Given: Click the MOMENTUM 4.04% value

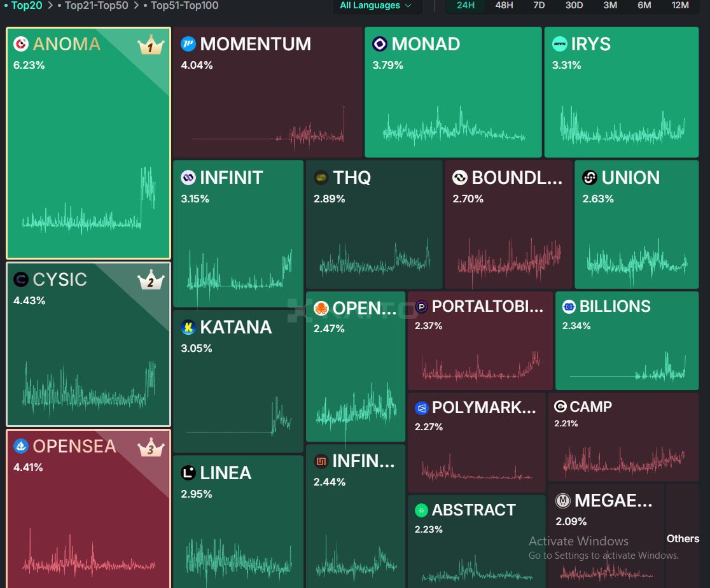Looking at the screenshot, I should tap(197, 66).
